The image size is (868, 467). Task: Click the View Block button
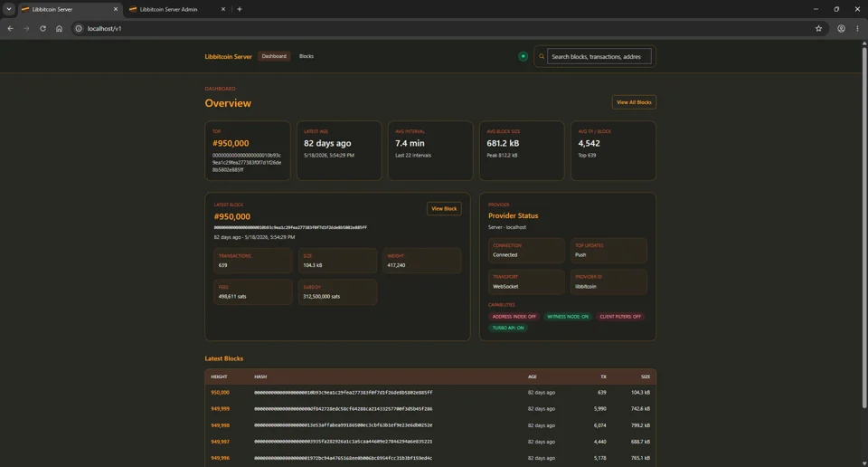[444, 208]
